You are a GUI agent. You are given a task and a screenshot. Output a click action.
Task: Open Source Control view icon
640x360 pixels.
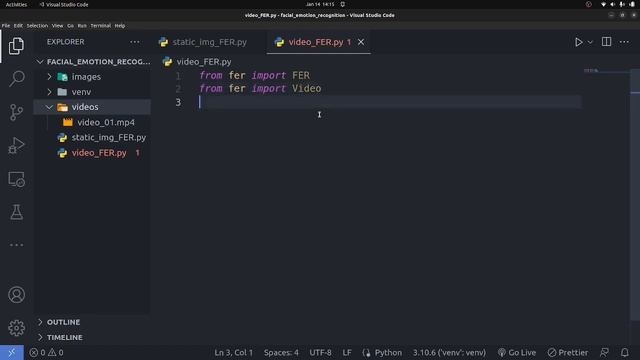(x=16, y=112)
